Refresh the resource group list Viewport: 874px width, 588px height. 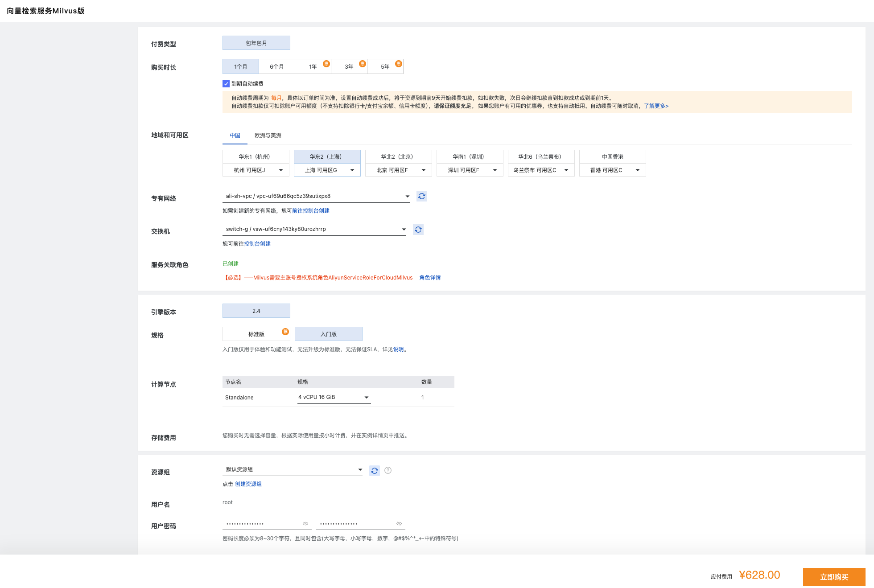pos(375,470)
